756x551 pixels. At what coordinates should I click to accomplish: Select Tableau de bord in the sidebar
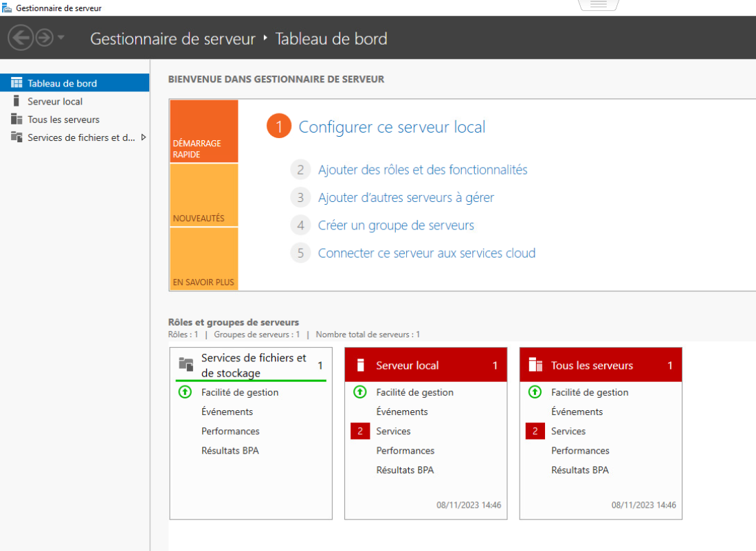75,83
